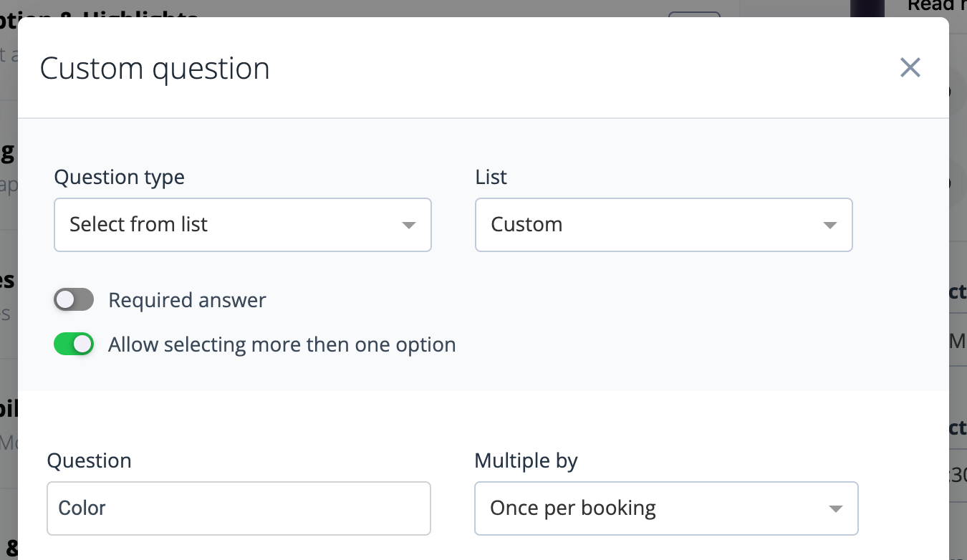
Task: Click the Question type label
Action: pyautogui.click(x=120, y=177)
